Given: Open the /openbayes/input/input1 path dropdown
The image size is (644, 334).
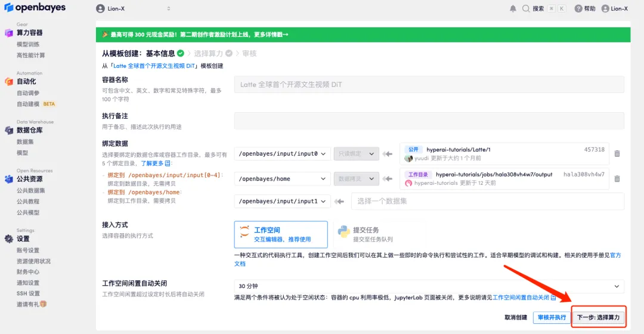Looking at the screenshot, I should point(282,202).
